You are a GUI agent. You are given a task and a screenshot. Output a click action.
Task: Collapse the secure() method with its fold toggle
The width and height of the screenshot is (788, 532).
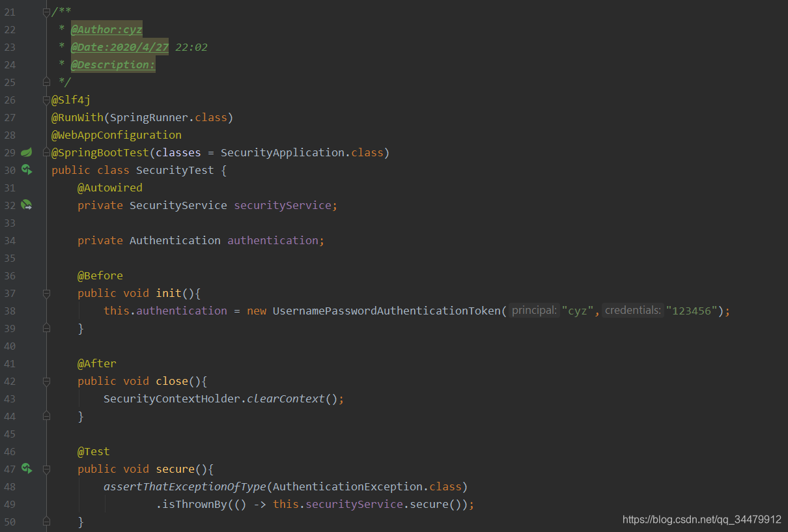click(46, 469)
